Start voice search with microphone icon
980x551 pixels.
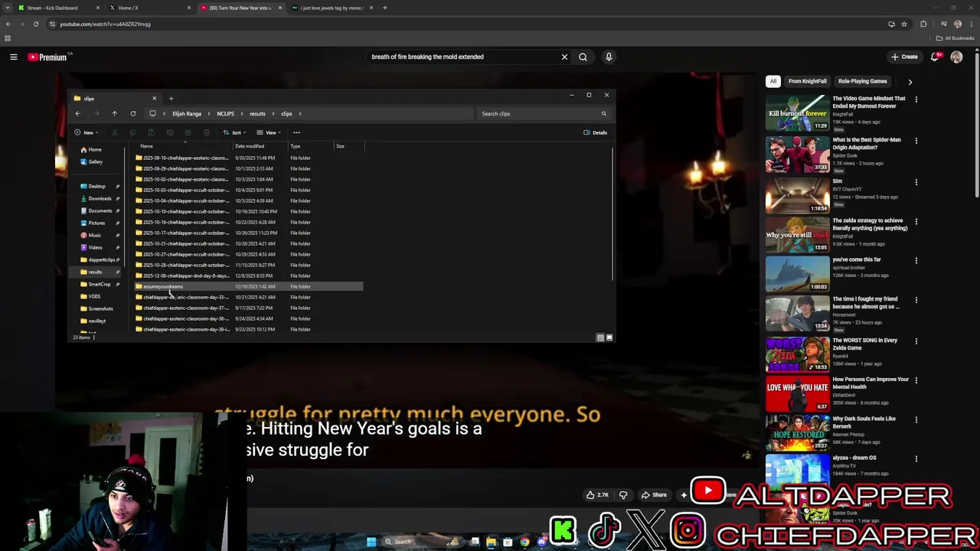point(609,57)
